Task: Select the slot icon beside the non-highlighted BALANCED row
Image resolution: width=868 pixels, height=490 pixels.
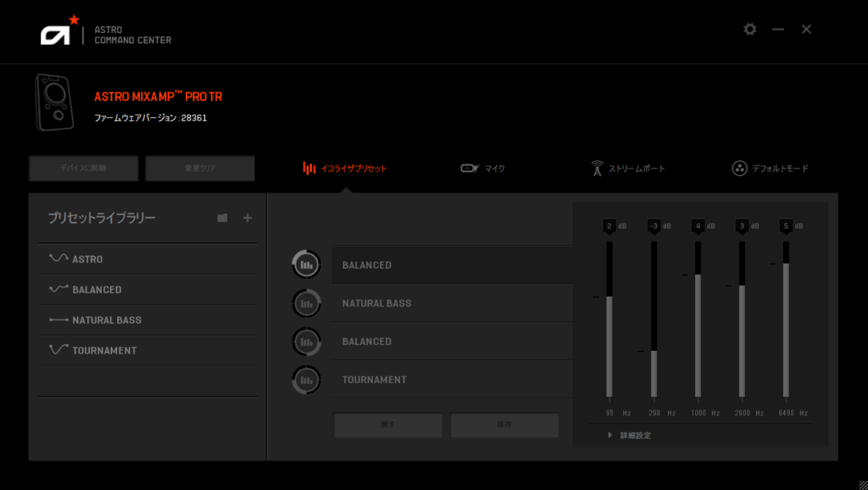Action: tap(306, 342)
